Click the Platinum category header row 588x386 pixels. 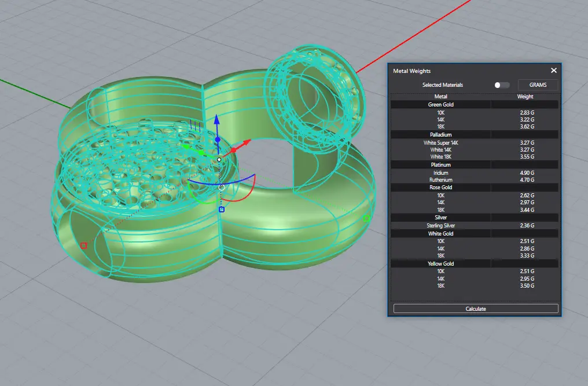pyautogui.click(x=440, y=165)
